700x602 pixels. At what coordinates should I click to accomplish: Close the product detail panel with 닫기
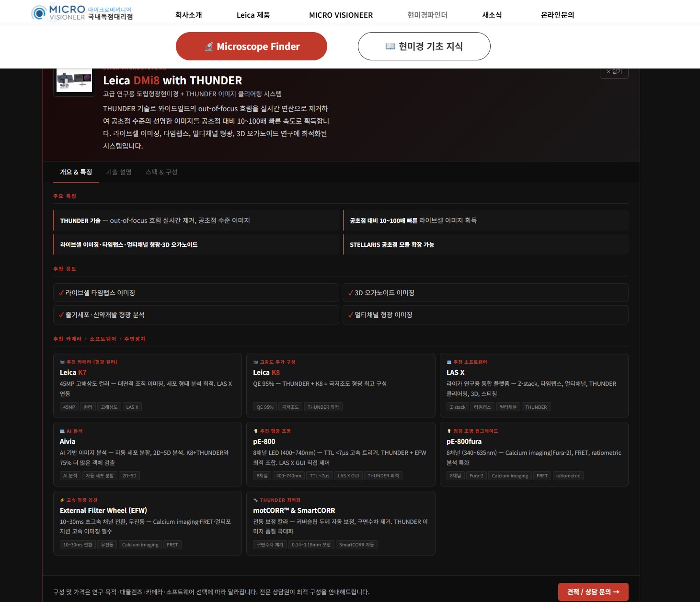[614, 72]
